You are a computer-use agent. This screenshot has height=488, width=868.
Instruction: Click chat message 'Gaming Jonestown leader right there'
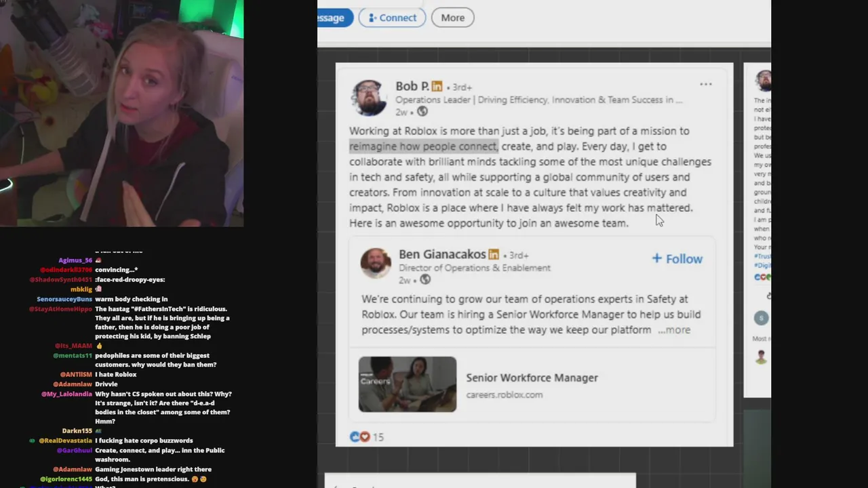(x=153, y=470)
